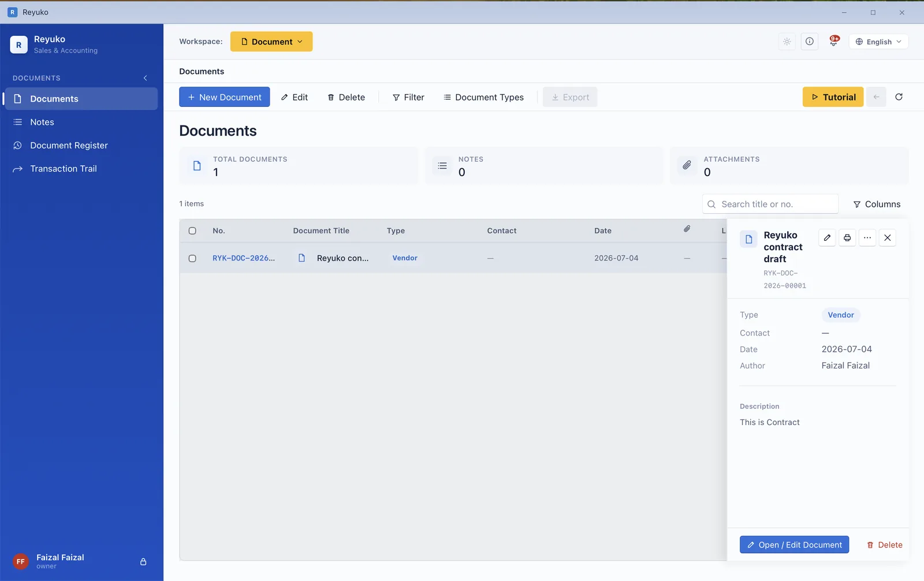This screenshot has height=581, width=924.
Task: Click the lock icon next to Faizal Faizal
Action: [143, 561]
